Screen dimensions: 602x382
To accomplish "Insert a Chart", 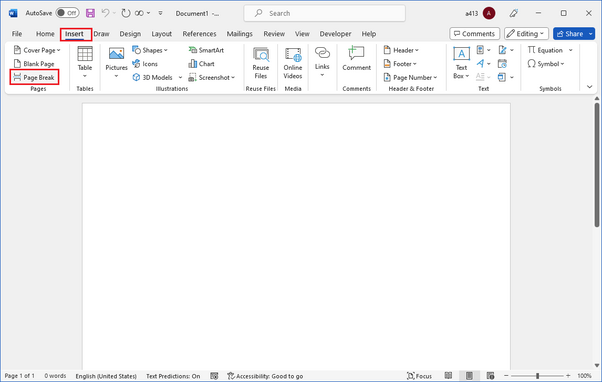I will 202,64.
